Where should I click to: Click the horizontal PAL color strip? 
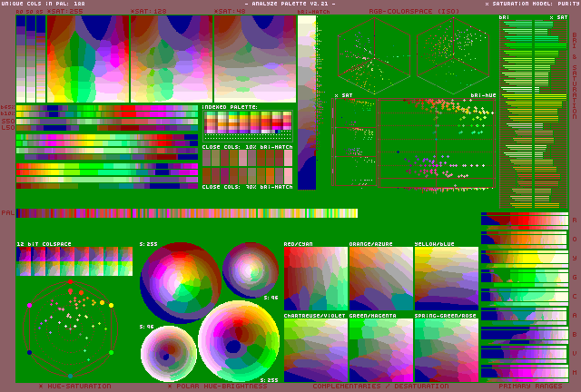tap(187, 213)
